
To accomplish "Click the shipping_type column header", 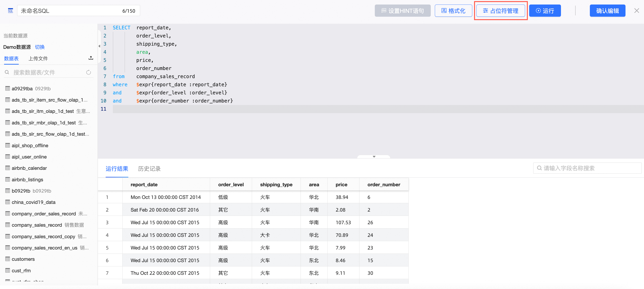I will tap(276, 185).
